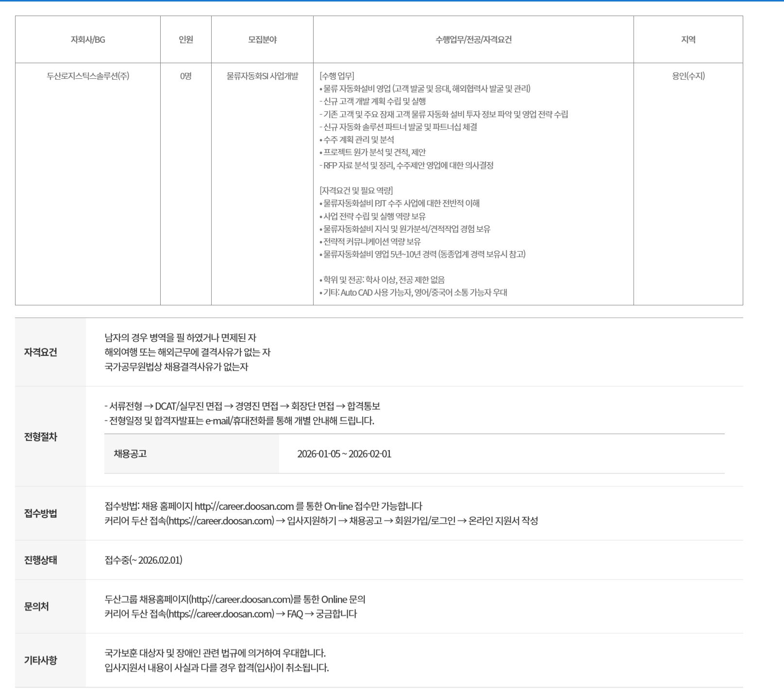Click the 자회사/BG column header
Image resolution: width=784 pixels, height=693 pixels.
[88, 40]
